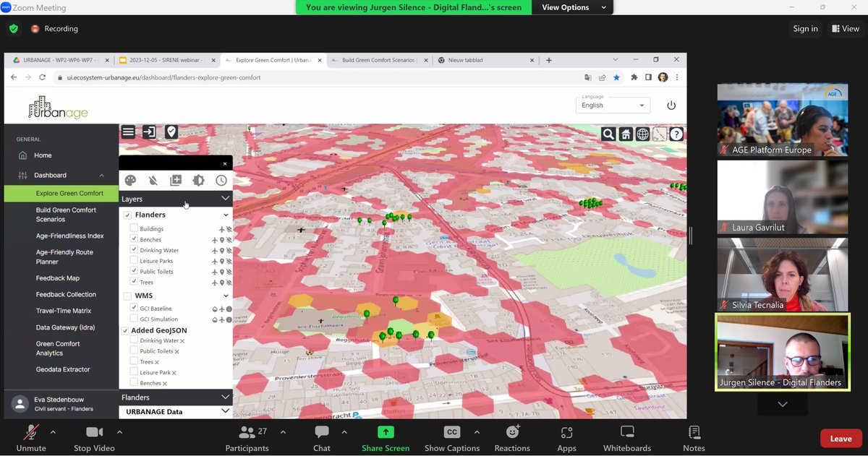Open the map hamburger menu icon
This screenshot has width=868, height=456.
point(128,132)
